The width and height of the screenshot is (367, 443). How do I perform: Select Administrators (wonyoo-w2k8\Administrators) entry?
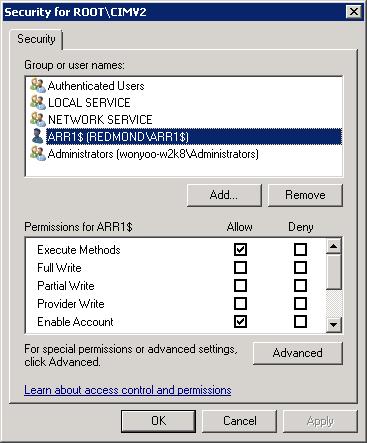(x=153, y=154)
